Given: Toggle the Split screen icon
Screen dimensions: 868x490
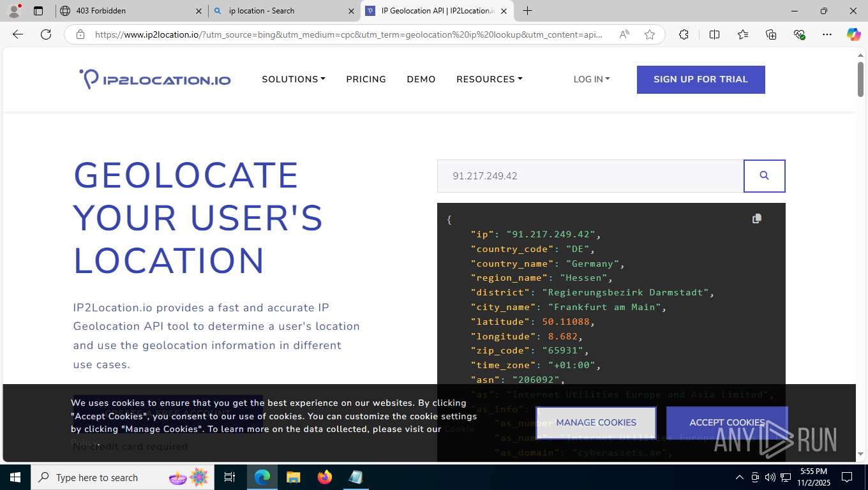Looking at the screenshot, I should (714, 34).
